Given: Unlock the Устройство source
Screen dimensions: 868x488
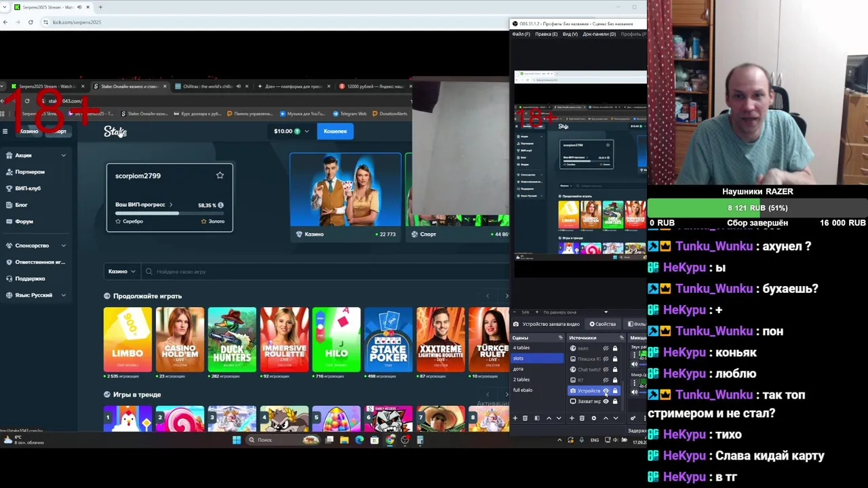Looking at the screenshot, I should click(615, 390).
